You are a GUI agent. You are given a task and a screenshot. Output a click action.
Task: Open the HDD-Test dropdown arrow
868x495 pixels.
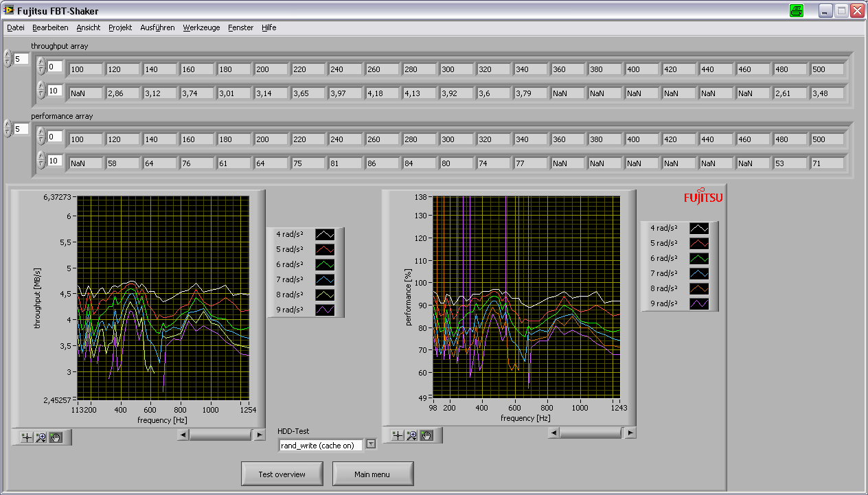(371, 444)
